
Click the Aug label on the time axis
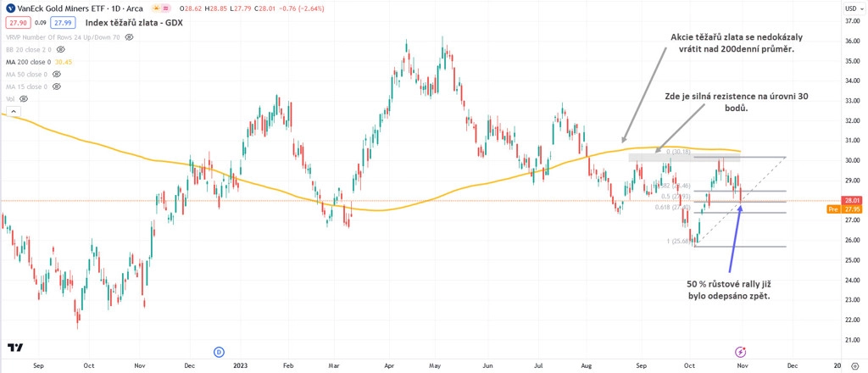(x=588, y=365)
